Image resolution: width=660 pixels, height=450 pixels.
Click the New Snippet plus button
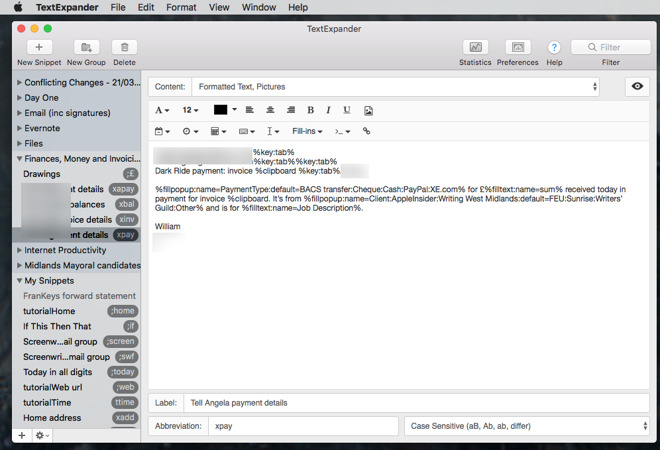(x=39, y=47)
